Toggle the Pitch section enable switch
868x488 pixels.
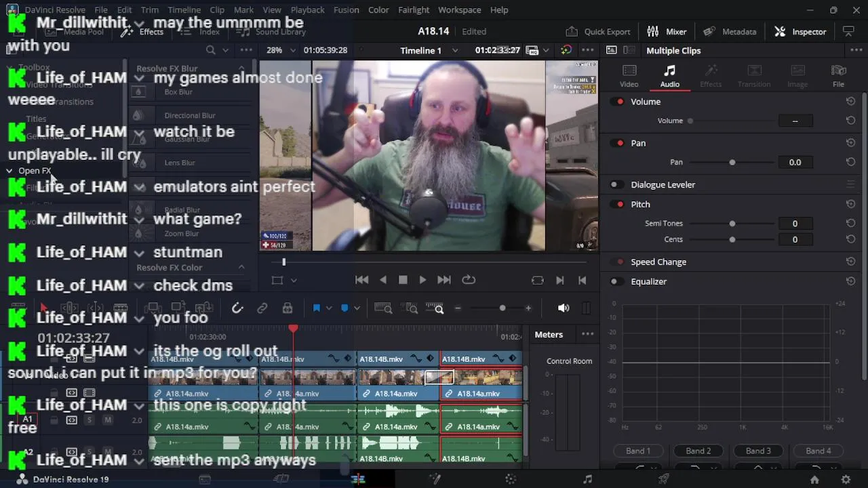pos(617,204)
